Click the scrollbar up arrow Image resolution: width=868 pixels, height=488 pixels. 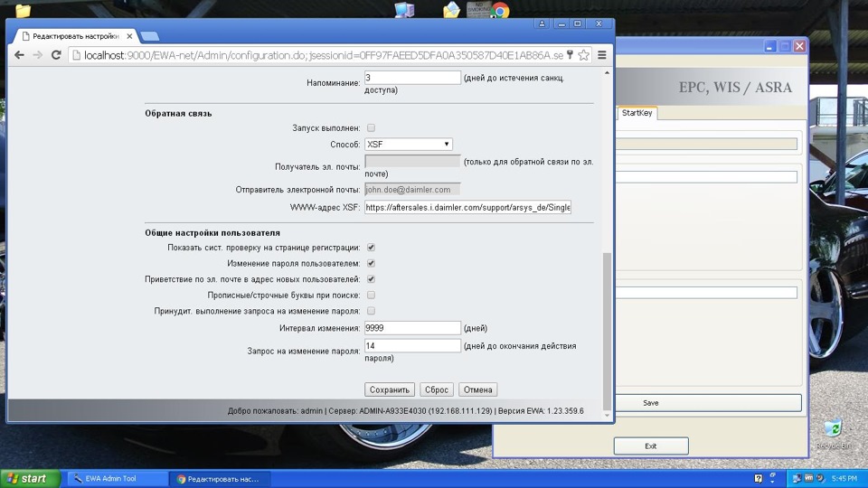(607, 73)
